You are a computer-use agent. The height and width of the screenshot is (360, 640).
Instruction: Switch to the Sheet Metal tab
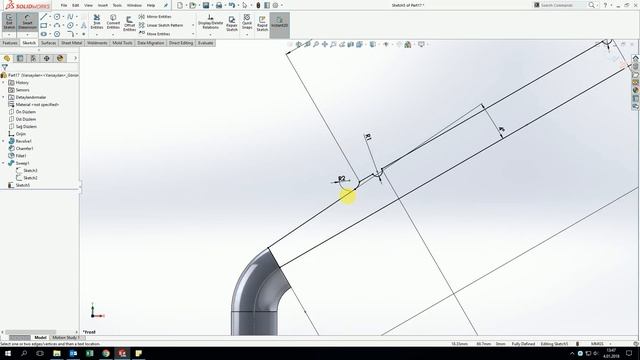point(71,43)
